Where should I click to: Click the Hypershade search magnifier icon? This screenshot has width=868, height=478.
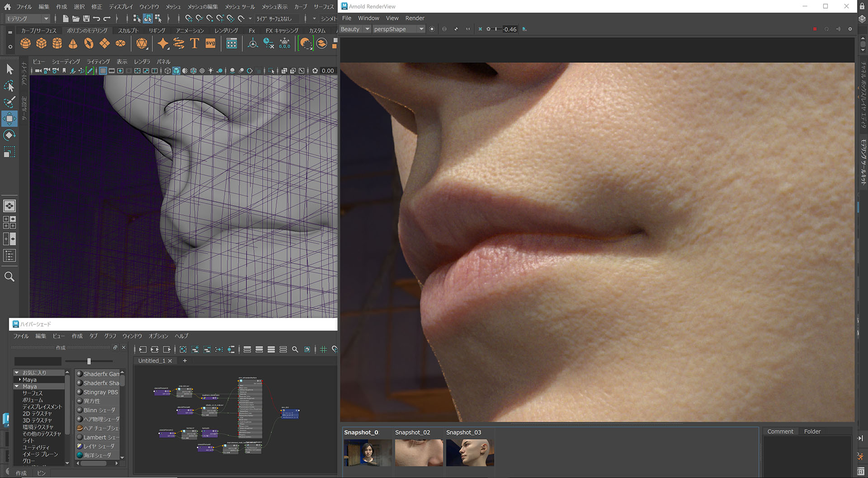[295, 349]
